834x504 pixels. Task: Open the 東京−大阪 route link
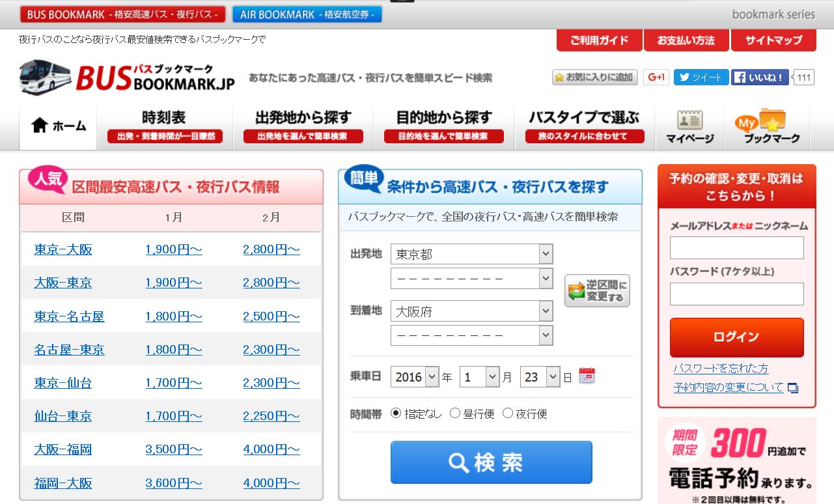(x=63, y=249)
